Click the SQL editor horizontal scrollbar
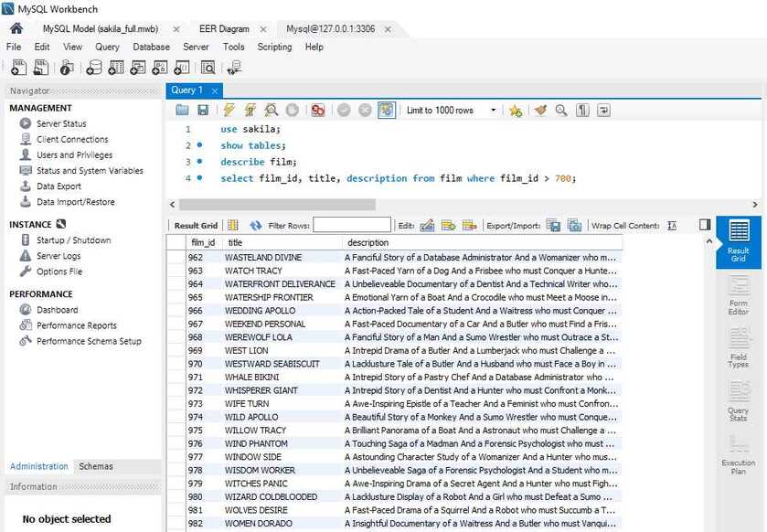 click(x=277, y=204)
